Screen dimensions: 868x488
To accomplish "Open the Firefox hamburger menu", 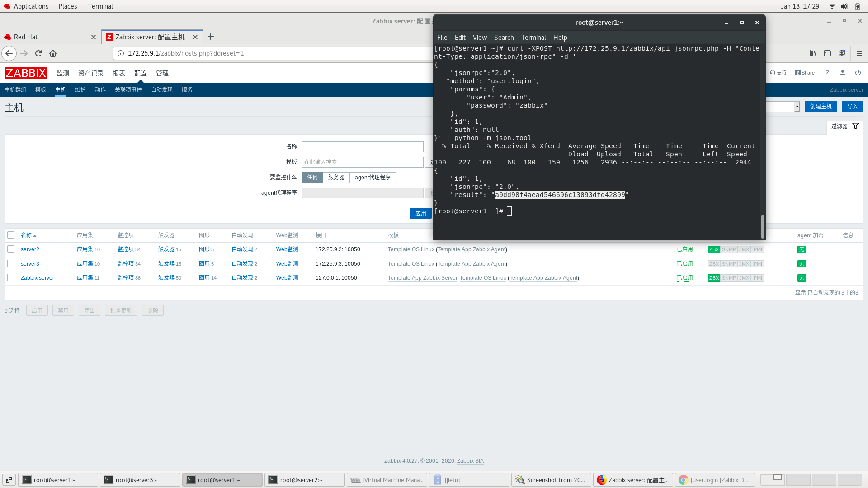I will point(859,53).
